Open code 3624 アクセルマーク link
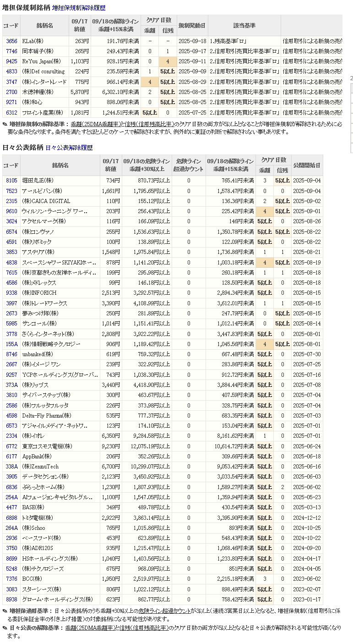This screenshot has height=644, width=353. [x=11, y=221]
